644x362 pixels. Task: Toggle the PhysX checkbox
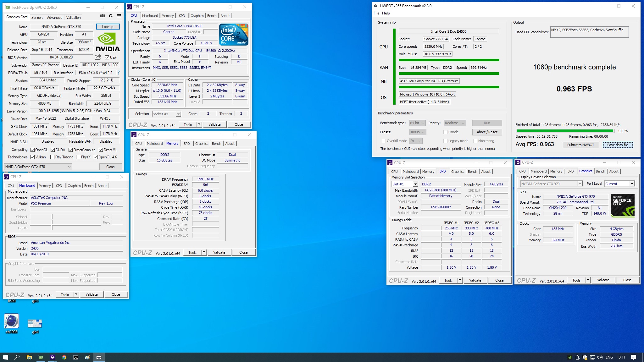(78, 157)
